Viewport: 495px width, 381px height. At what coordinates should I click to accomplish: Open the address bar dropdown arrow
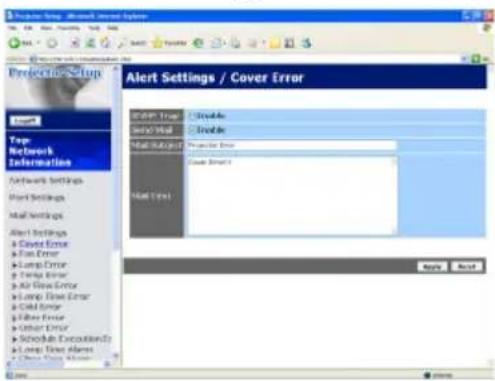(x=464, y=59)
